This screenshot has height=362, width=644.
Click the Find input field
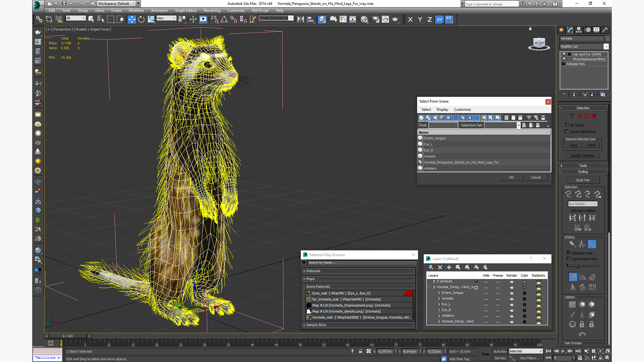tap(443, 125)
